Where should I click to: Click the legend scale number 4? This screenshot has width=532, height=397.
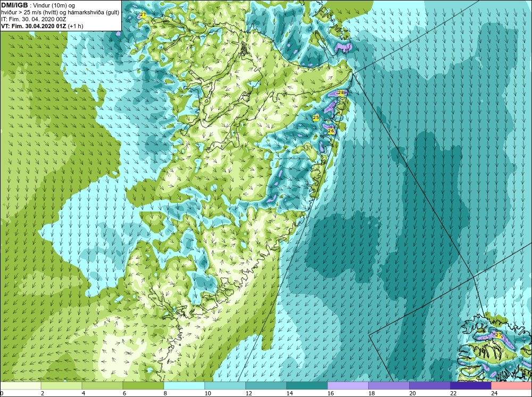tap(84, 393)
